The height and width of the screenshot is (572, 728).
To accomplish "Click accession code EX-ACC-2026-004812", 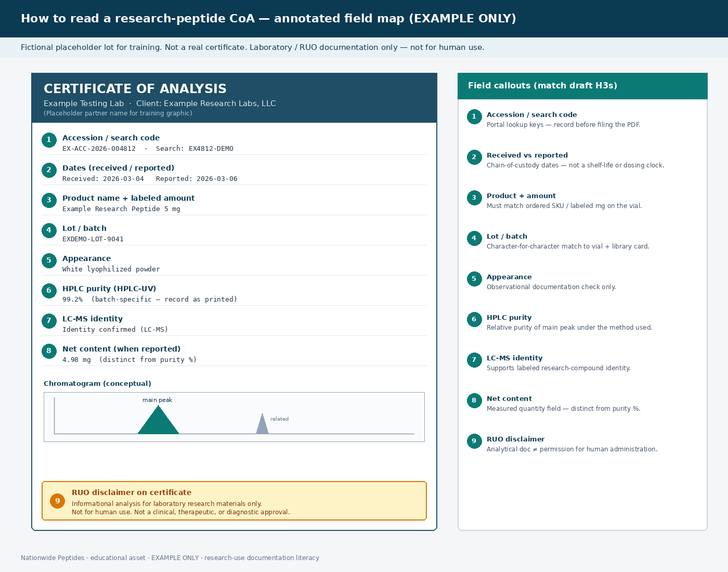I will (99, 149).
